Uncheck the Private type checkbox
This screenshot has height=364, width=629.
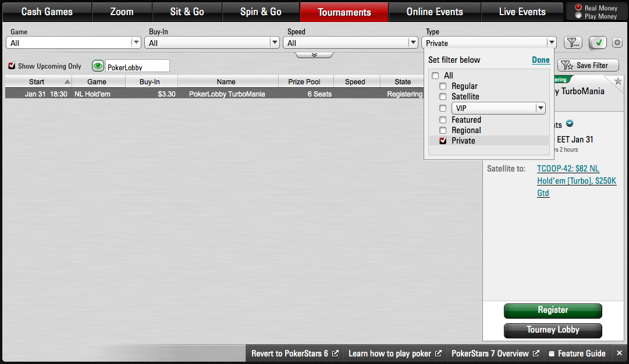tap(443, 140)
